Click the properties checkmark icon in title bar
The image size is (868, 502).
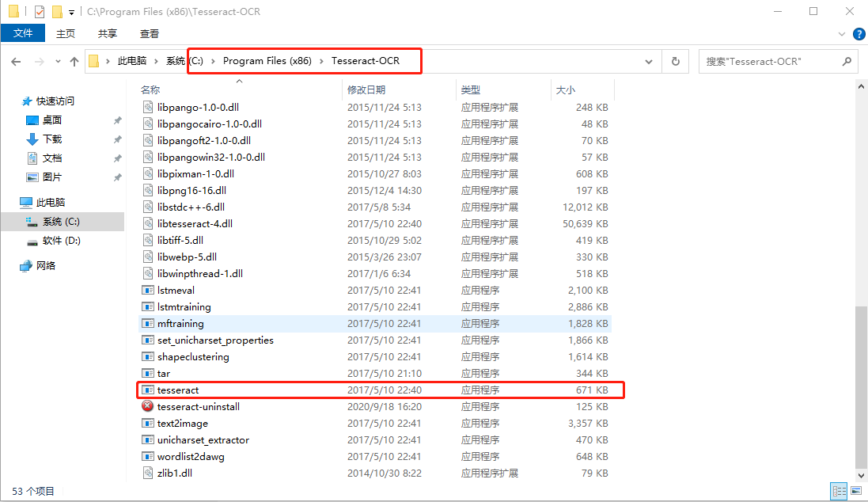coord(40,12)
